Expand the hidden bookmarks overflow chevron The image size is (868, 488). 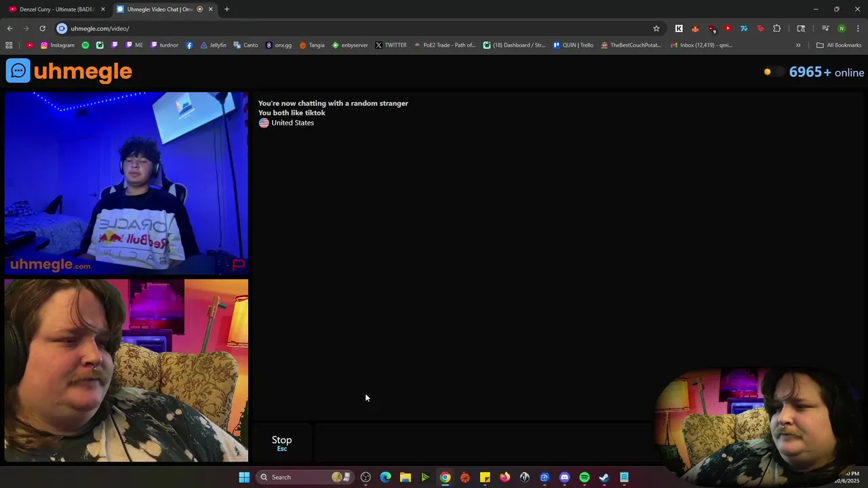click(x=798, y=45)
